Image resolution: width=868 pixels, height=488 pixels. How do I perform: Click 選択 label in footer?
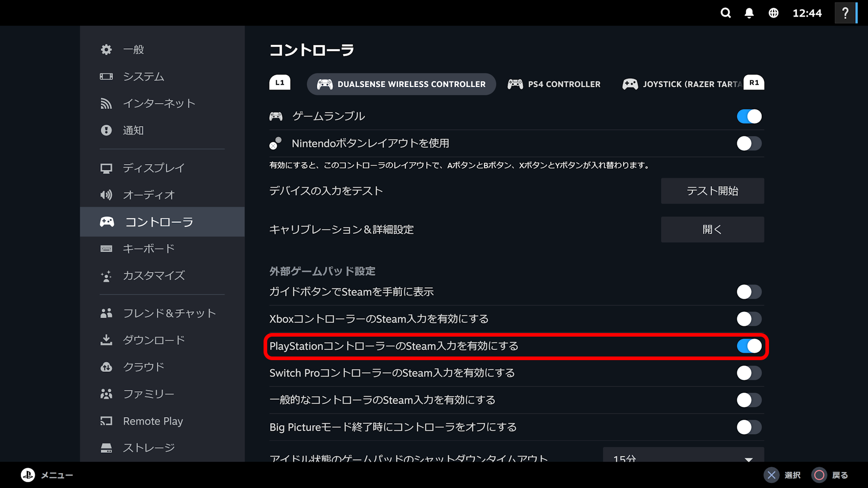(x=793, y=475)
